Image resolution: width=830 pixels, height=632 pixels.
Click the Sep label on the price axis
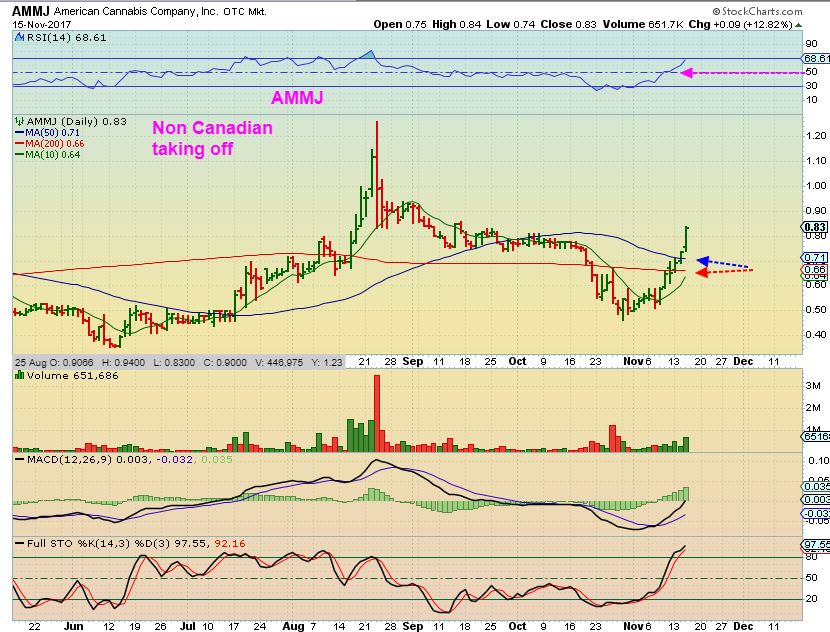pos(413,361)
